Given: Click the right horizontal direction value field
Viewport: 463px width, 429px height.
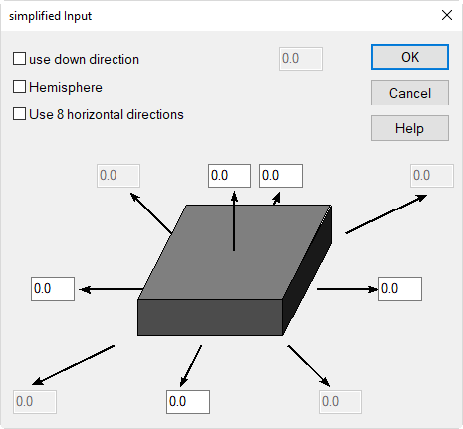Looking at the screenshot, I should click(400, 289).
